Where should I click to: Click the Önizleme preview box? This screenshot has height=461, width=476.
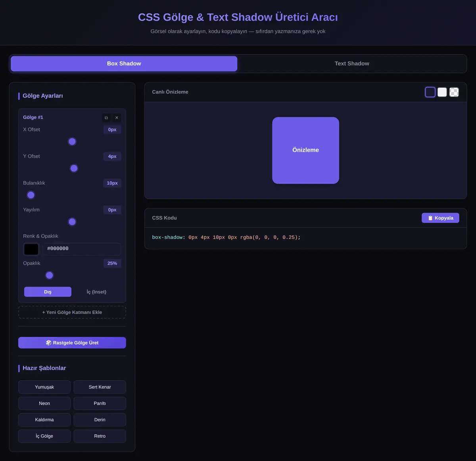(305, 150)
